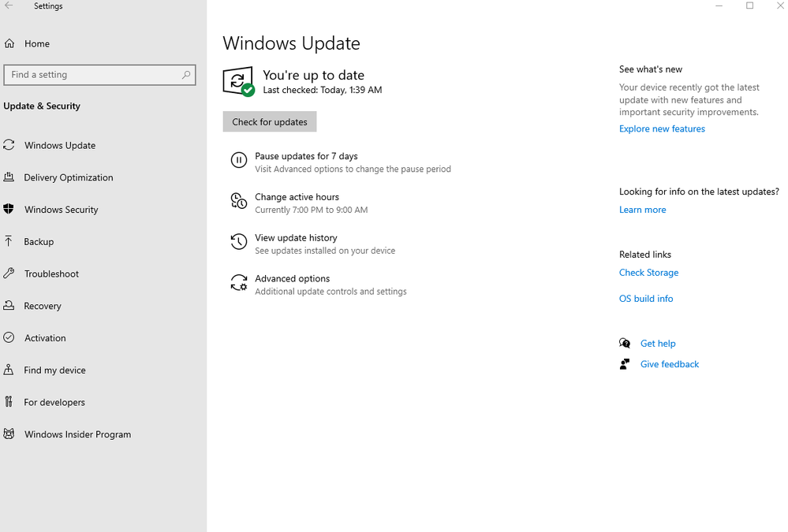Click the history clock icon for update history
Image resolution: width=788 pixels, height=532 pixels.
click(x=239, y=242)
